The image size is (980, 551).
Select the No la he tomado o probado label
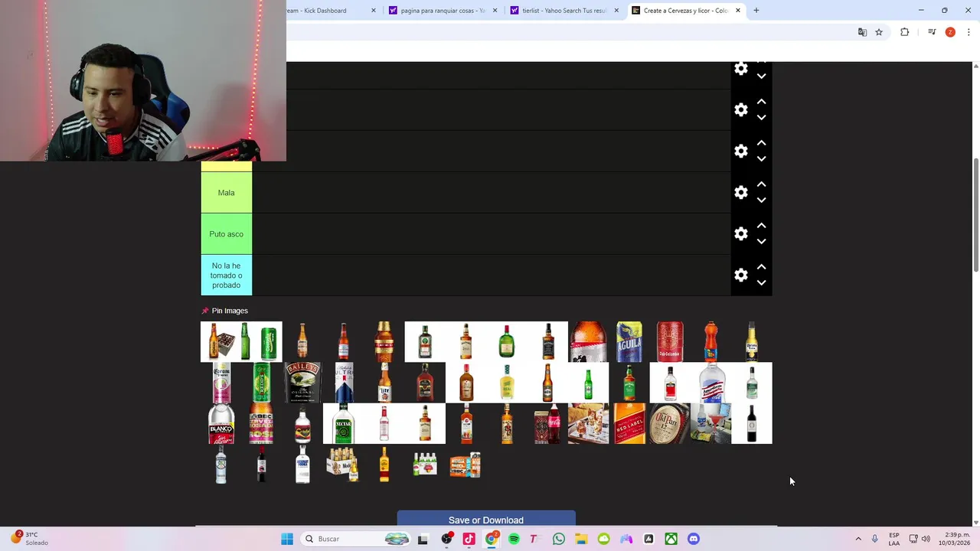(x=226, y=275)
